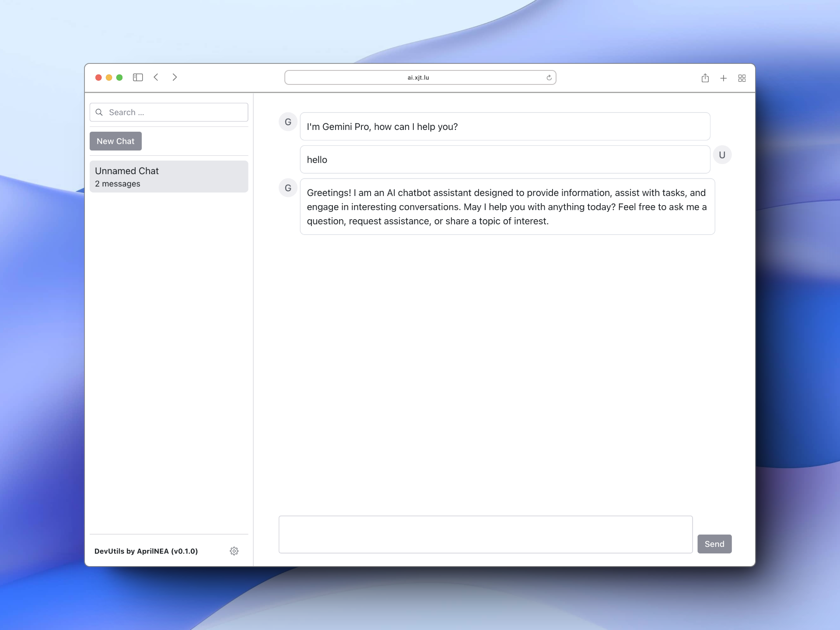This screenshot has height=630, width=840.
Task: Click the Search input field
Action: pos(168,112)
